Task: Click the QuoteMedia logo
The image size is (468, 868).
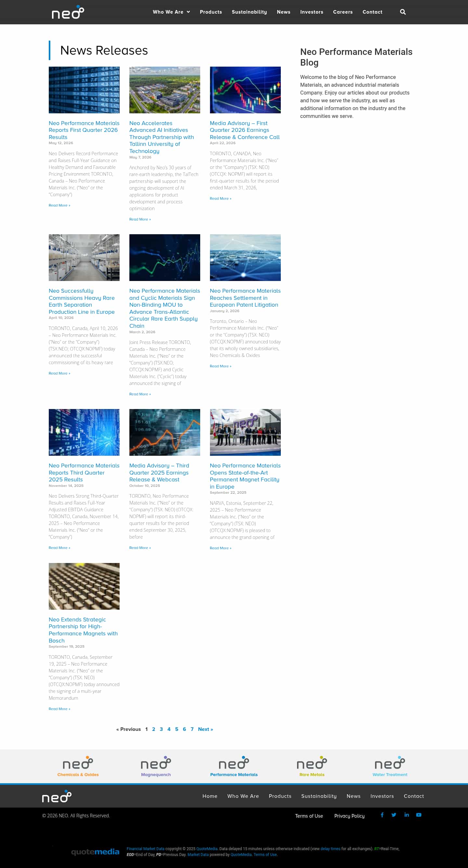Action: (x=95, y=852)
